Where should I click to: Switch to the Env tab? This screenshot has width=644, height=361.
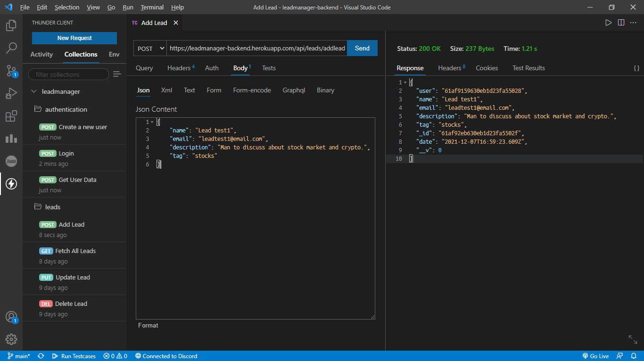click(114, 54)
